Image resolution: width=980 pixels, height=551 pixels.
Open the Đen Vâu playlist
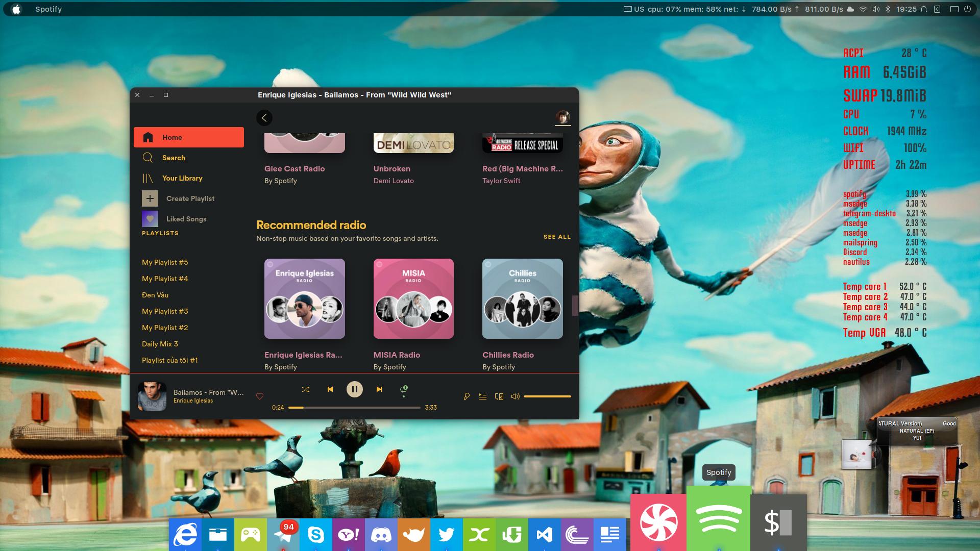[x=155, y=295]
